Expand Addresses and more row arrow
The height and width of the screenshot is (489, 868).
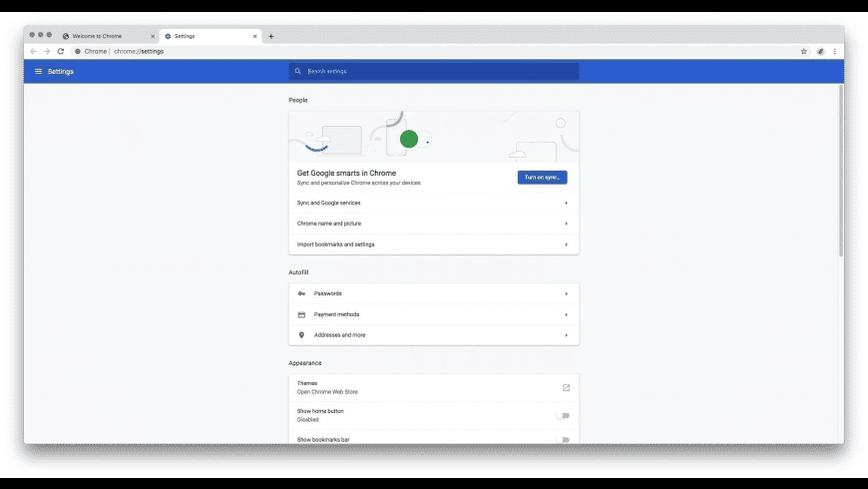click(x=567, y=335)
